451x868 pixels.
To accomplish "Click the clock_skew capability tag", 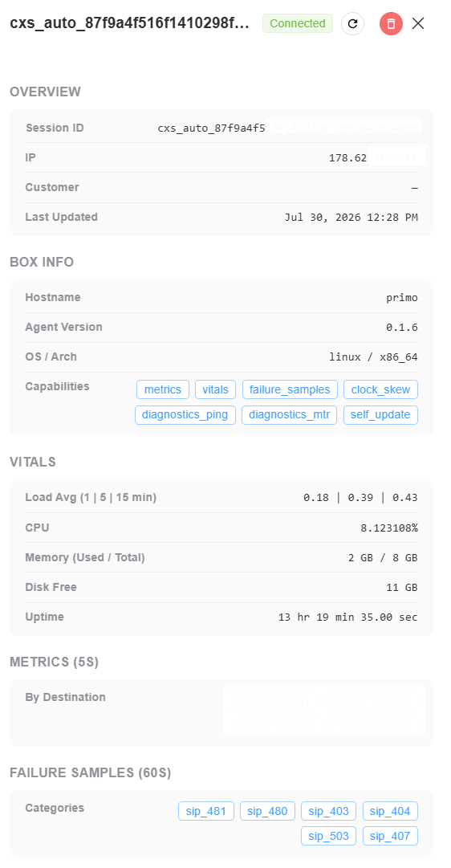I will (380, 389).
